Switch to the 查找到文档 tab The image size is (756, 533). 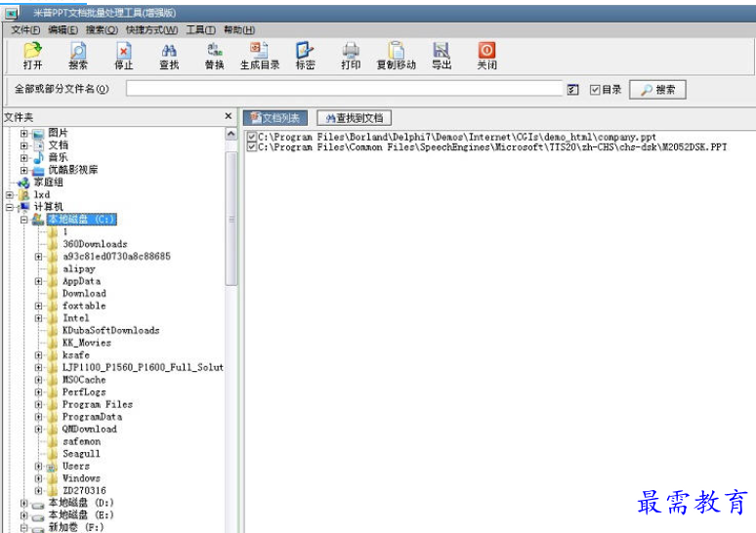click(354, 118)
